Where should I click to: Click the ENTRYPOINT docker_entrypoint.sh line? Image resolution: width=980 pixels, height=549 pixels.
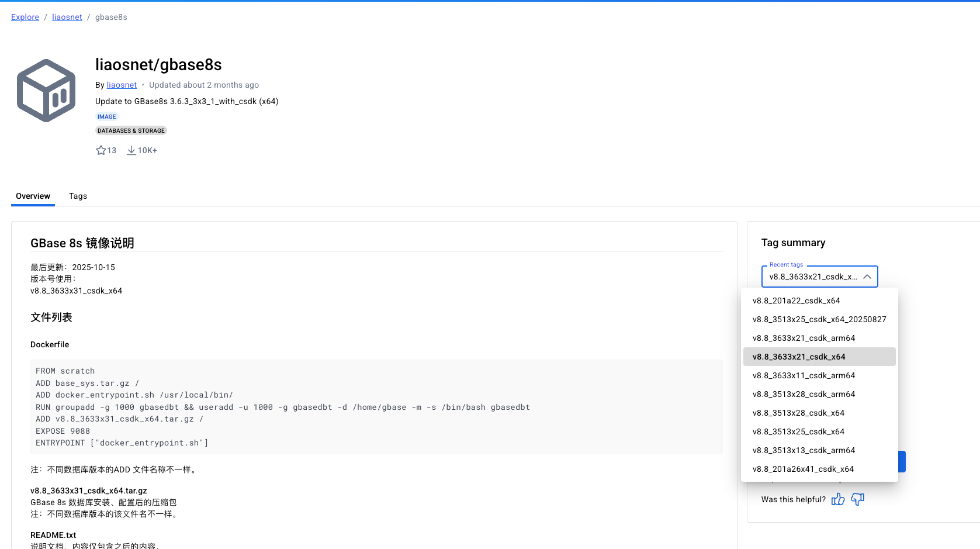tap(122, 443)
